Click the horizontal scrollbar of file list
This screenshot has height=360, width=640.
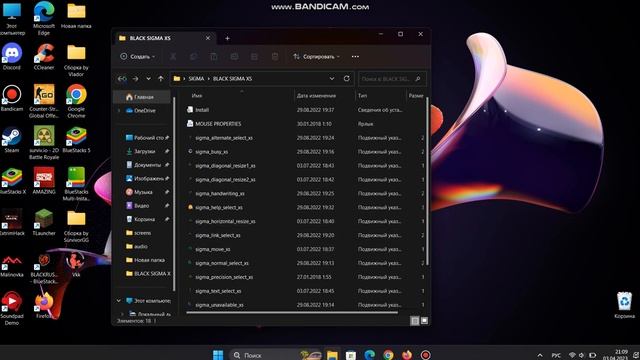click(292, 313)
